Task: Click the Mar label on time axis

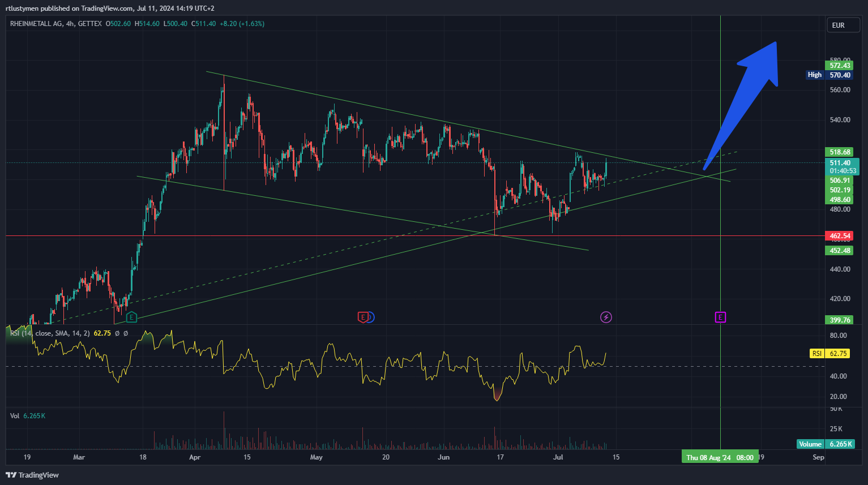Action: tap(79, 457)
